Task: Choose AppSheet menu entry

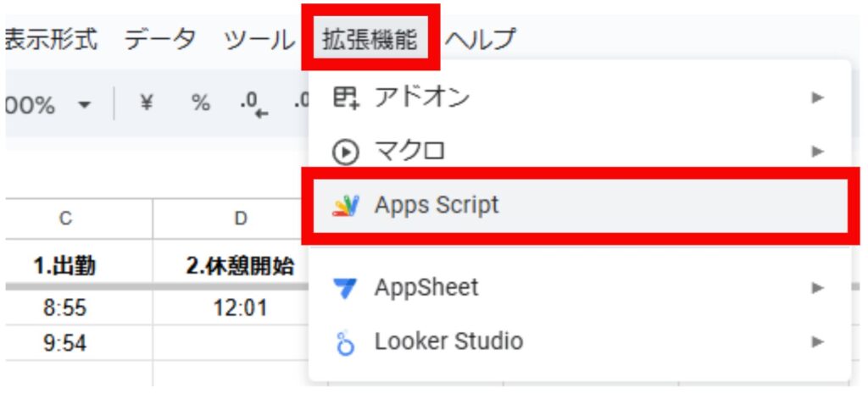Action: 580,288
